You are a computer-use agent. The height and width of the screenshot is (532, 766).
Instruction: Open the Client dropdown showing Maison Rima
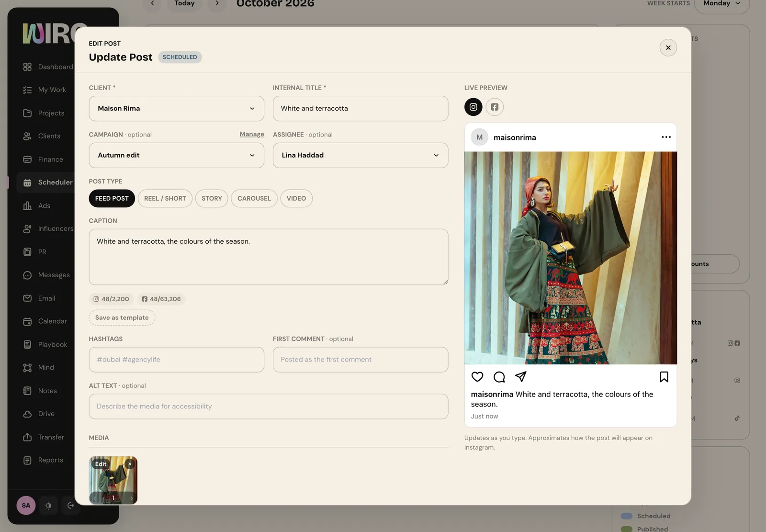tap(177, 108)
